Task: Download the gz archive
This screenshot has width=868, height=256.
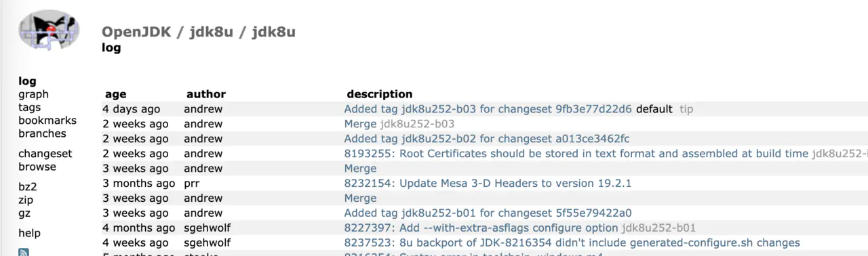Action: pos(24,213)
